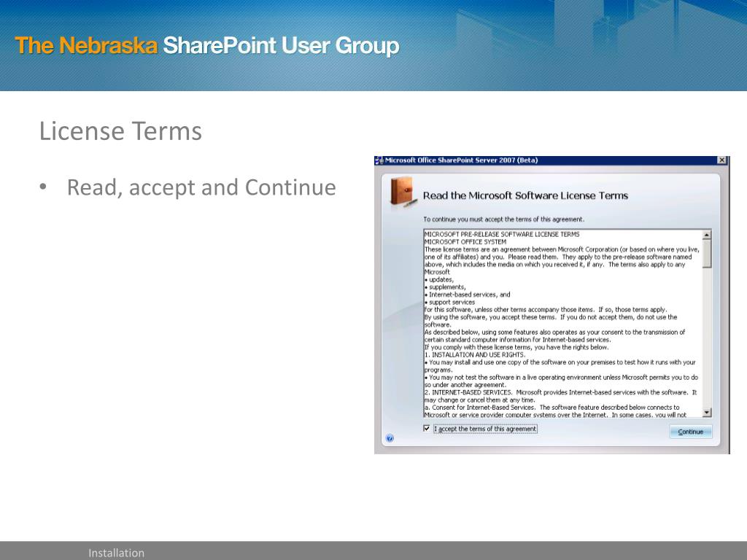Image resolution: width=747 pixels, height=560 pixels.
Task: Click 'Read, accept and Continue' bullet text
Action: point(201,187)
